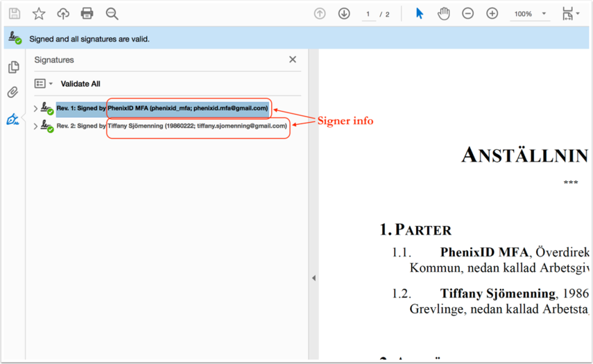Viewport: 593px width, 364px height.
Task: Zoom in with the plus icon
Action: [x=492, y=14]
